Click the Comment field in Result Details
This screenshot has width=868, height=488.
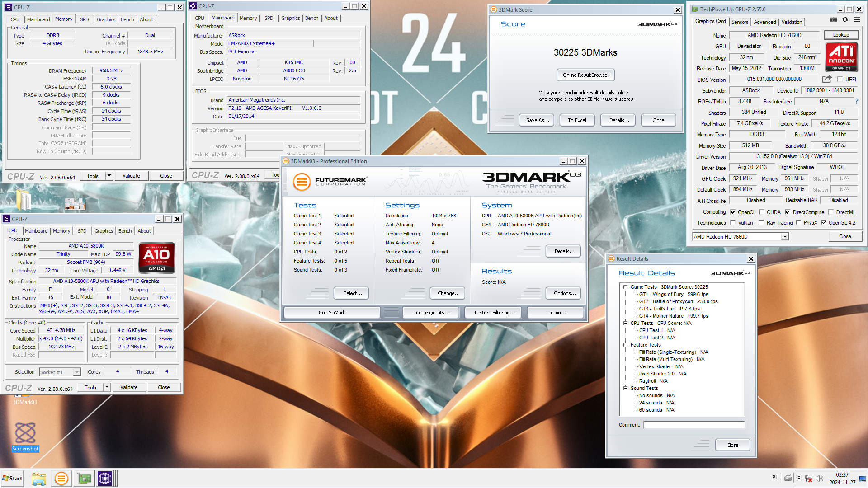click(x=694, y=425)
